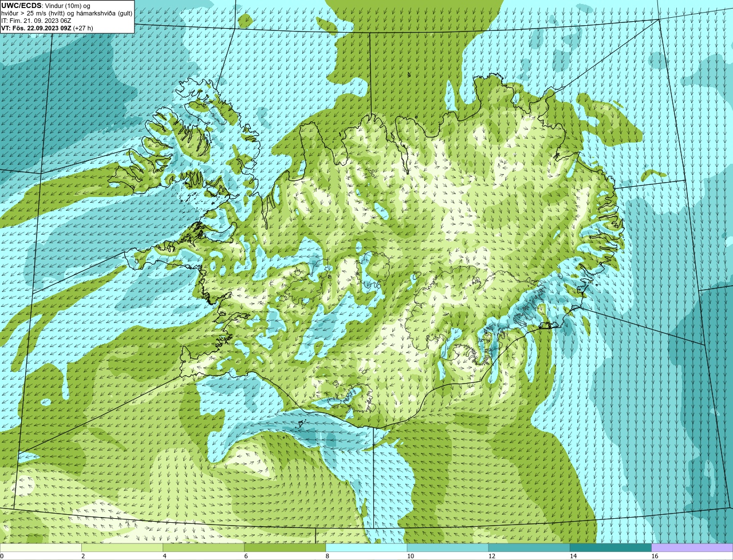Click the scale label '4'
Screen dimensions: 733x560
[x=164, y=556]
